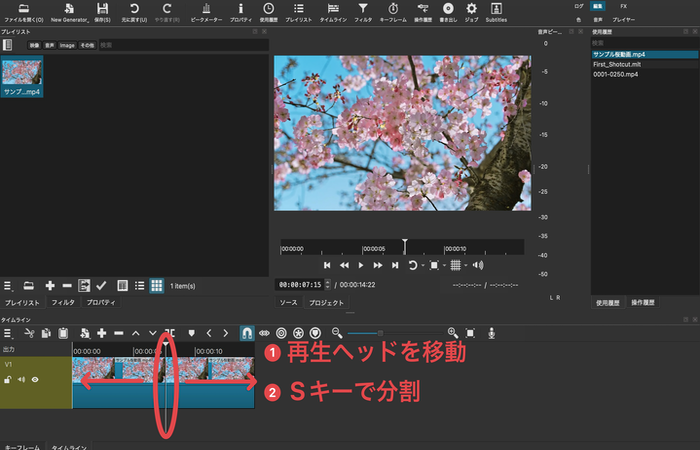Click the ピークメーター (peak meter) toolbar icon
Image resolution: width=700 pixels, height=450 pixels.
(x=206, y=10)
